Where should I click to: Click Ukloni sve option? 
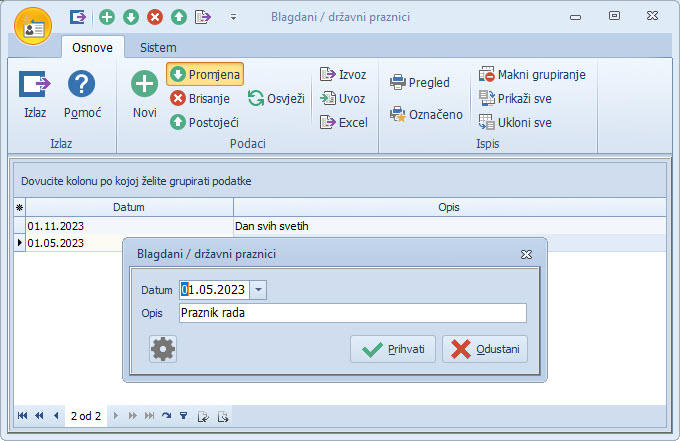516,122
